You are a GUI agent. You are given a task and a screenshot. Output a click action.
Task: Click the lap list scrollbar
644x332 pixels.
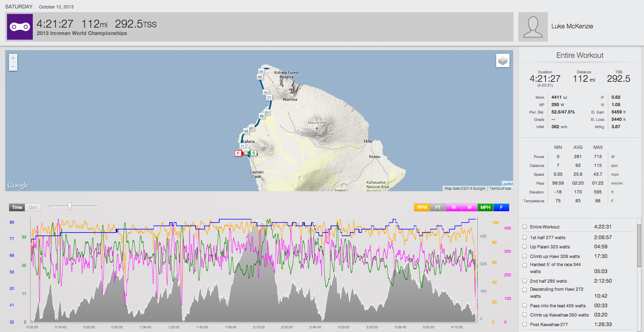[639, 245]
